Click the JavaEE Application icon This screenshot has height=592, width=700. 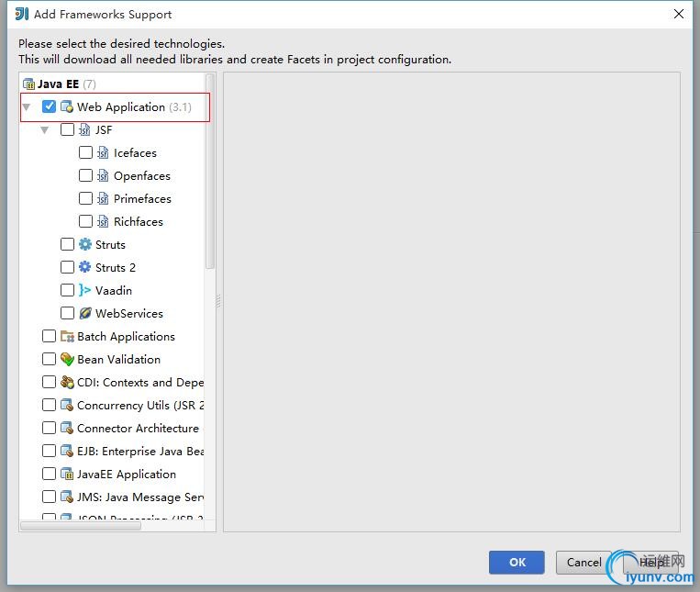67,474
